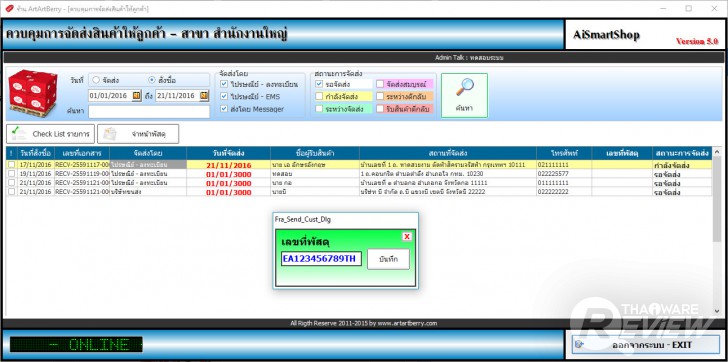
Task: Select red shipping date 21/11/2016 in first row
Action: coord(228,165)
